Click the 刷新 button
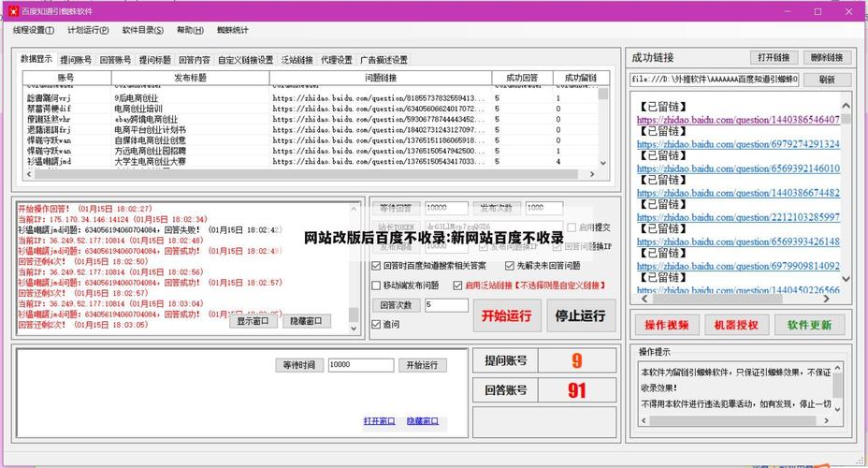The width and height of the screenshot is (868, 468). 827,80
